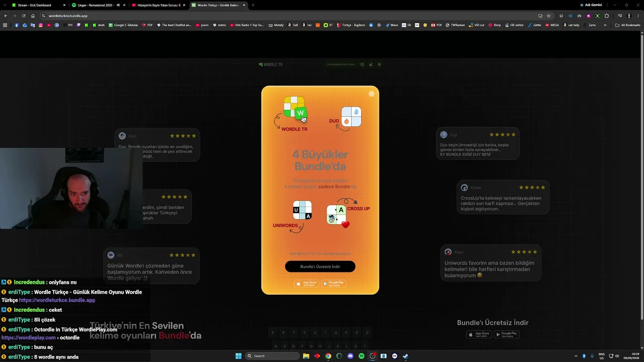Open Google E-Tablolar bookmark
Viewport: 644px width, 362px height.
coord(123,25)
